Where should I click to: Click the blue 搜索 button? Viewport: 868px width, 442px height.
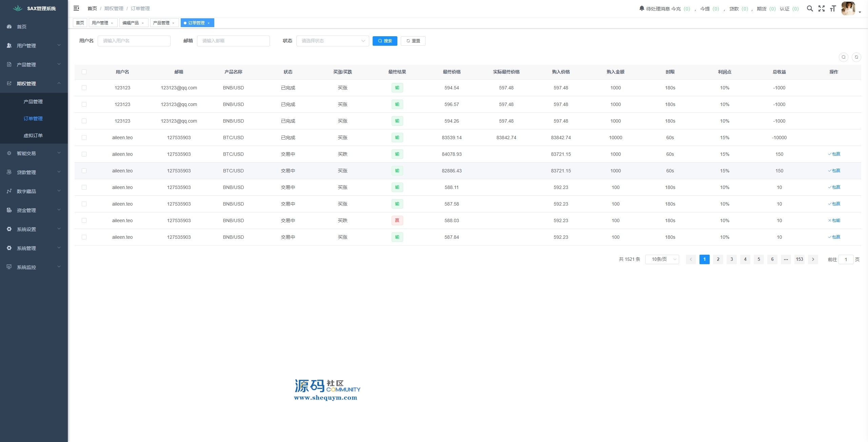[x=384, y=41]
